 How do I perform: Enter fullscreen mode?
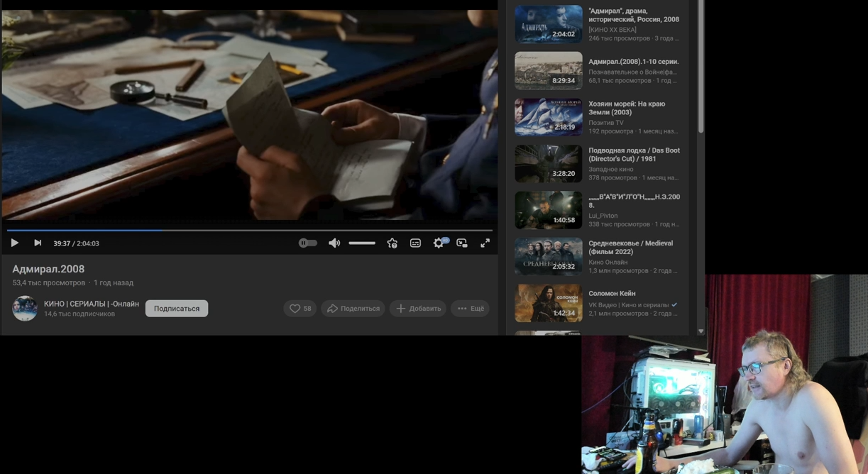click(x=485, y=243)
